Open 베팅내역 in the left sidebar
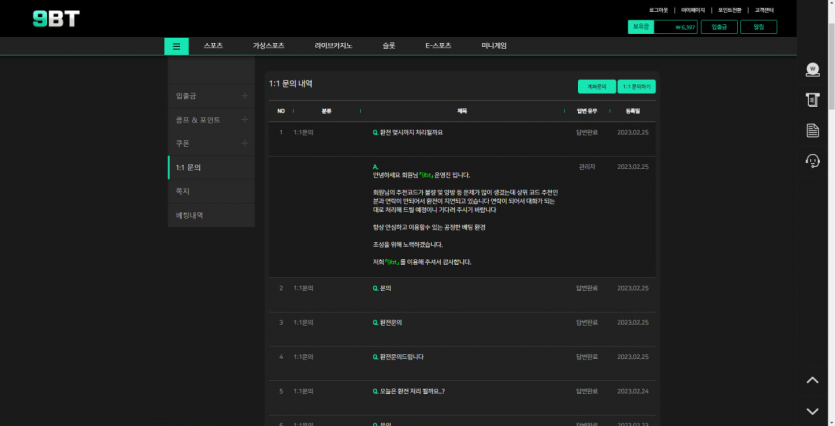Image resolution: width=835 pixels, height=426 pixels. [190, 215]
